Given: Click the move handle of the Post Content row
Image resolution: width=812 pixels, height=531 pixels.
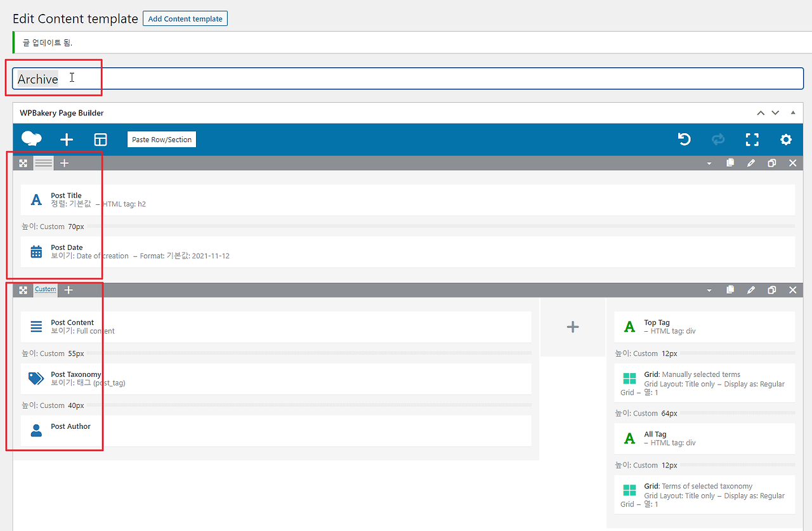Looking at the screenshot, I should tap(23, 290).
